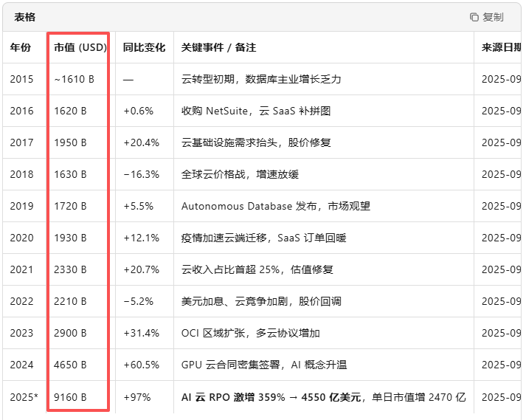The height and width of the screenshot is (420, 526).
Task: Select the note 云收入占比首超 25%，估值修复
Action: (x=257, y=269)
